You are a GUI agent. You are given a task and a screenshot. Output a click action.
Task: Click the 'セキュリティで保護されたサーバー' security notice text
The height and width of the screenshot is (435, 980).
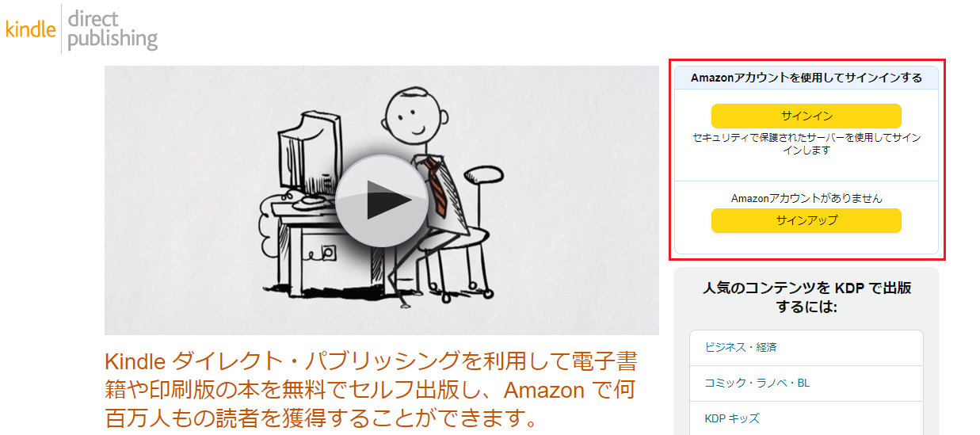[806, 143]
